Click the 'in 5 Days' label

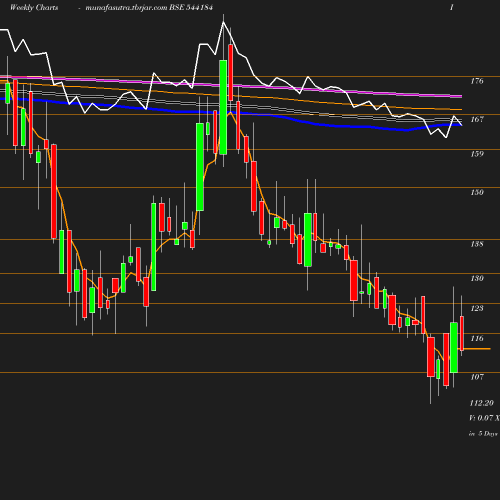tap(483, 434)
